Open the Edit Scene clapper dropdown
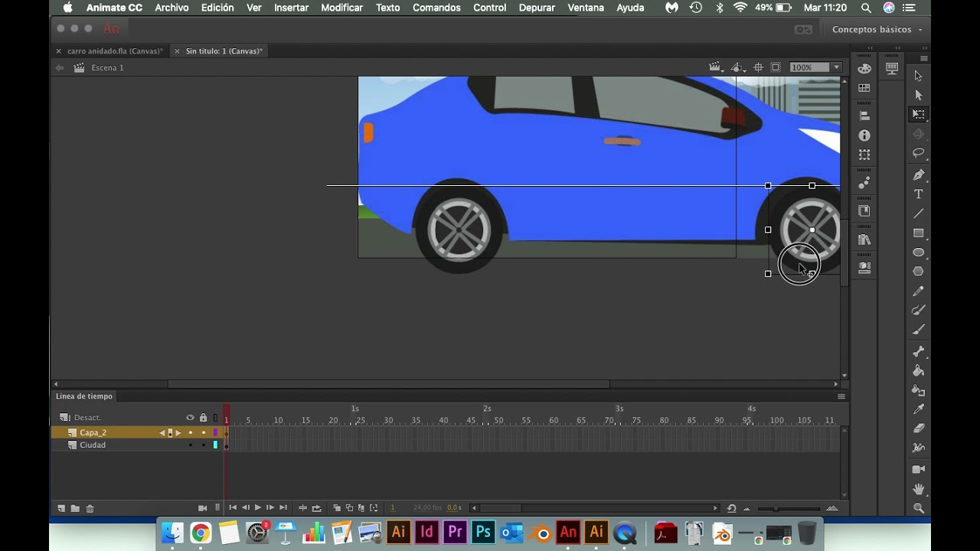980x551 pixels. coord(717,67)
